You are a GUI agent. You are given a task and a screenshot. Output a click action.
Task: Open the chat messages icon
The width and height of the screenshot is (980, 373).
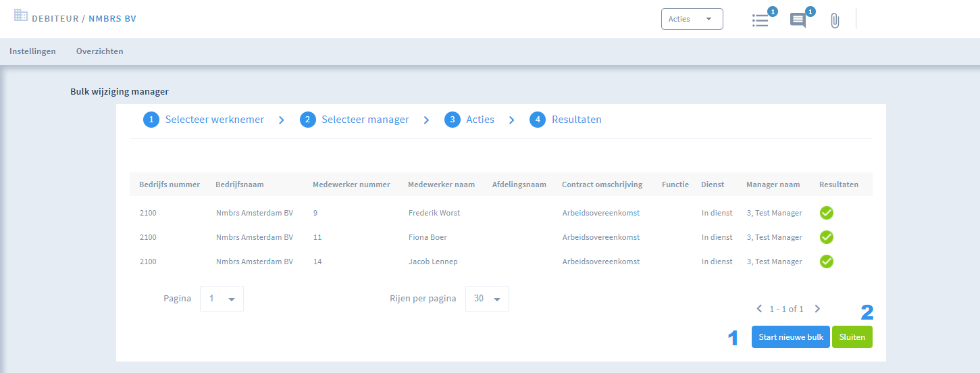pos(799,20)
